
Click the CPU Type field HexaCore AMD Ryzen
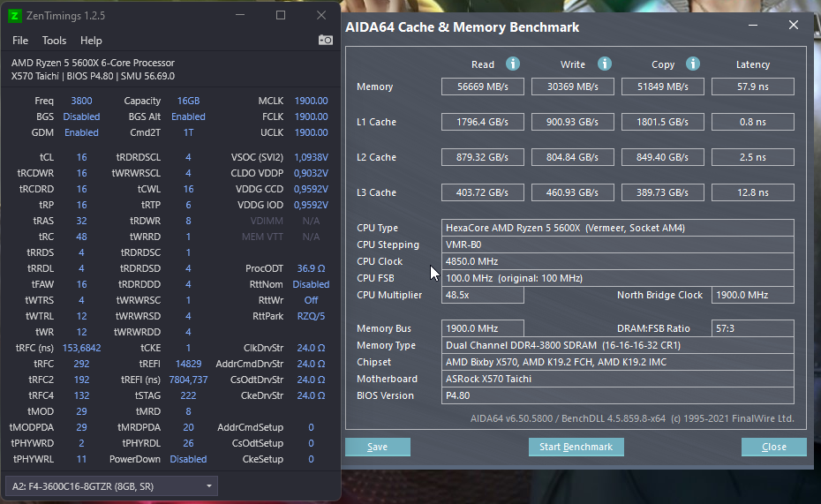(x=618, y=228)
